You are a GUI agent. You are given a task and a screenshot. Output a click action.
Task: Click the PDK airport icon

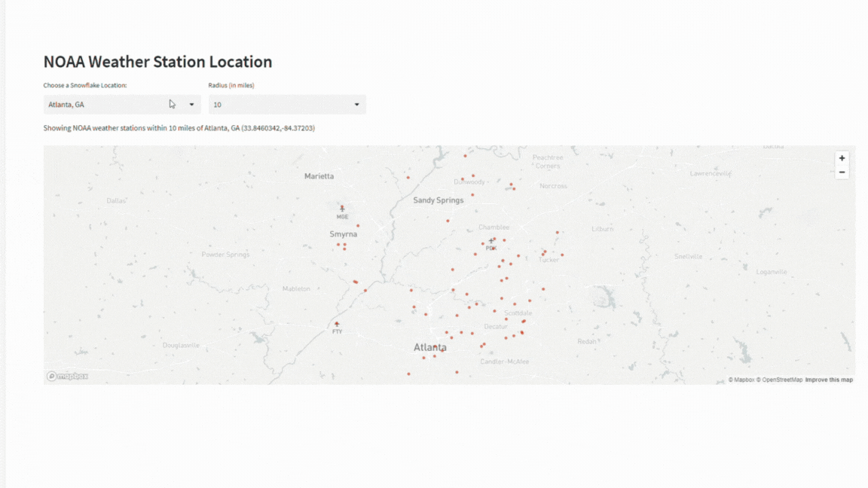491,241
